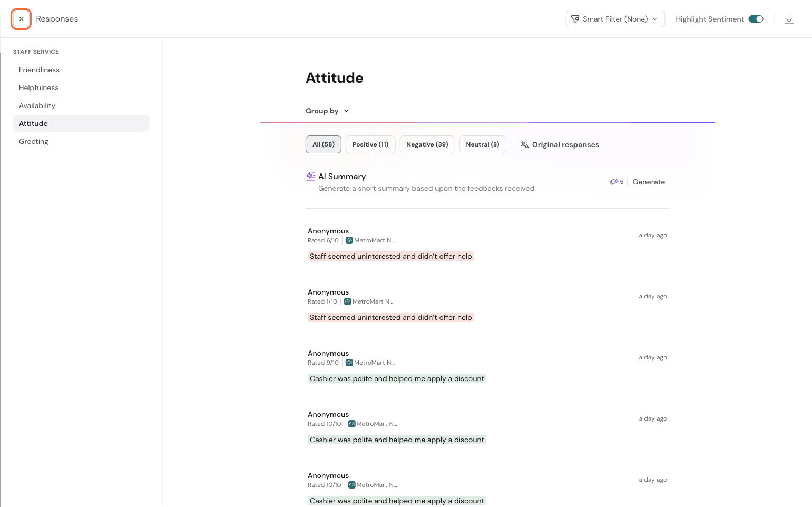Click MetroMart icon on the 6/10 response
Image resolution: width=812 pixels, height=507 pixels.
(349, 240)
